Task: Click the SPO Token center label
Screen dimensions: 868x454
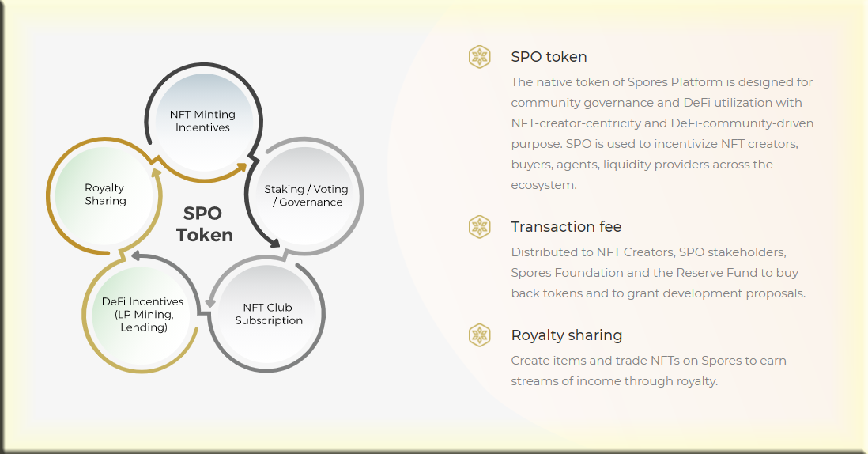Action: [x=204, y=224]
